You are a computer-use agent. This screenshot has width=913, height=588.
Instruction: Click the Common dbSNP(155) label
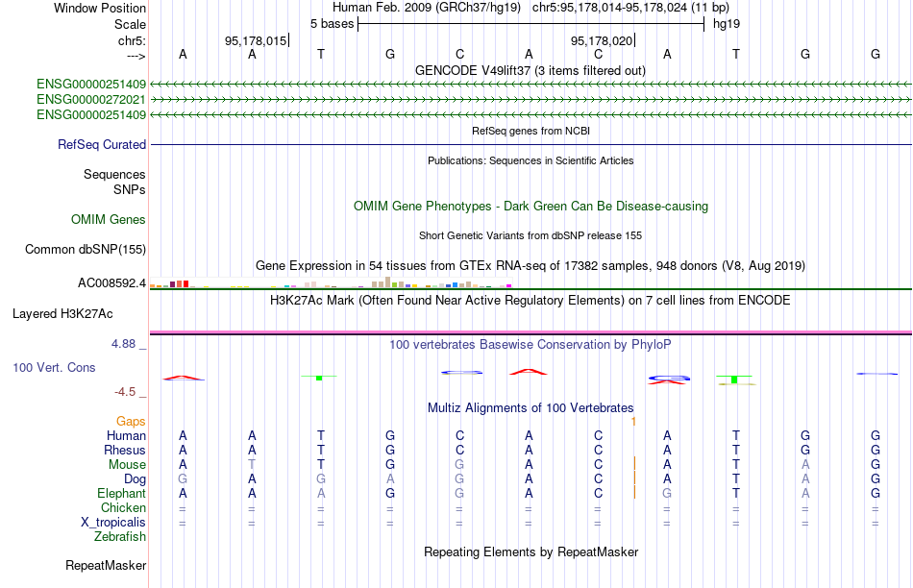click(86, 249)
